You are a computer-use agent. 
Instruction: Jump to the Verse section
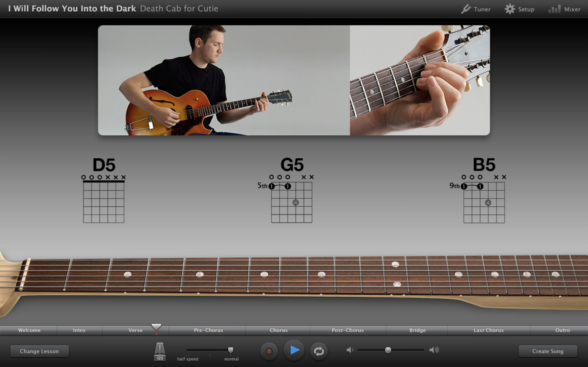135,330
